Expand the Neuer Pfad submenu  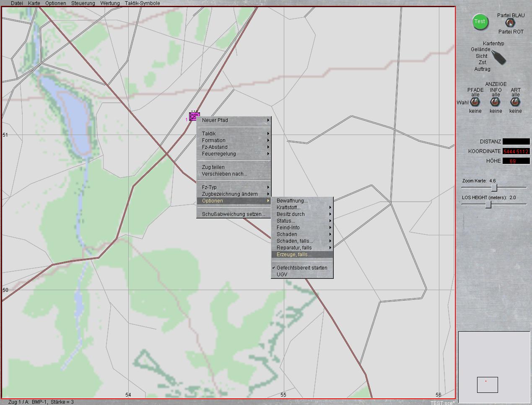tap(234, 120)
